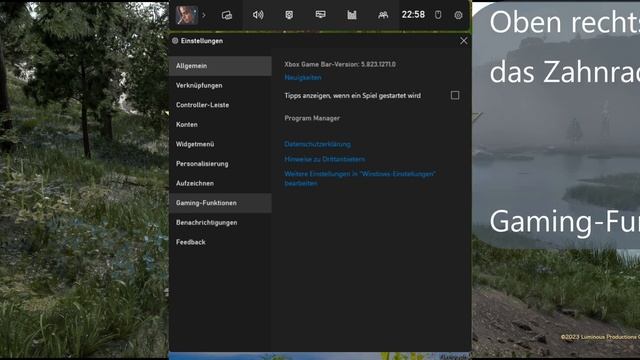Select the Allgemein settings tab
The width and height of the screenshot is (640, 360).
click(x=220, y=66)
